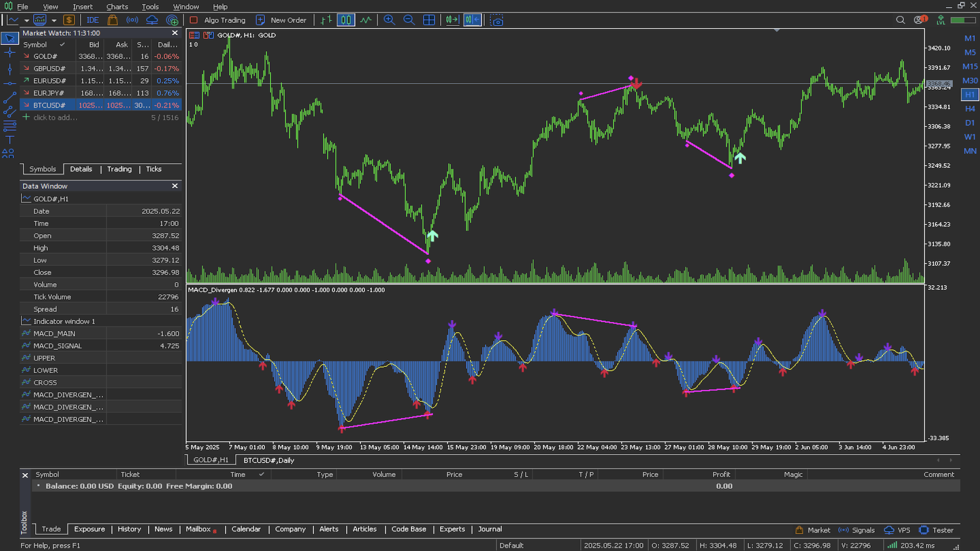Click the New Order button

coord(281,20)
